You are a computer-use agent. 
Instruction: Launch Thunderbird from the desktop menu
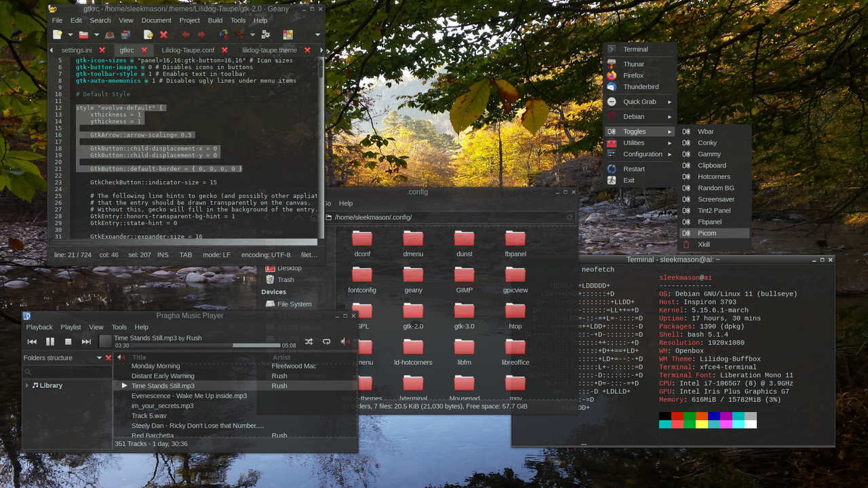[x=640, y=87]
